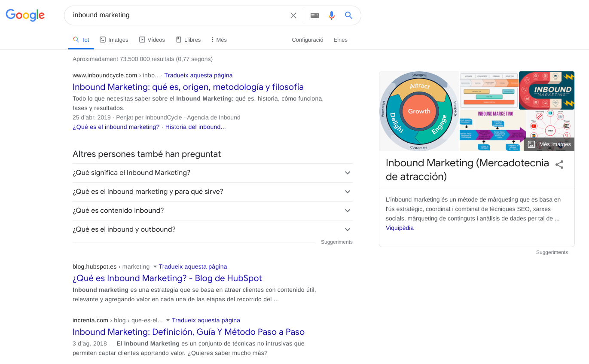The image size is (589, 364).
Task: Switch to the Vídeos tab
Action: click(x=152, y=40)
